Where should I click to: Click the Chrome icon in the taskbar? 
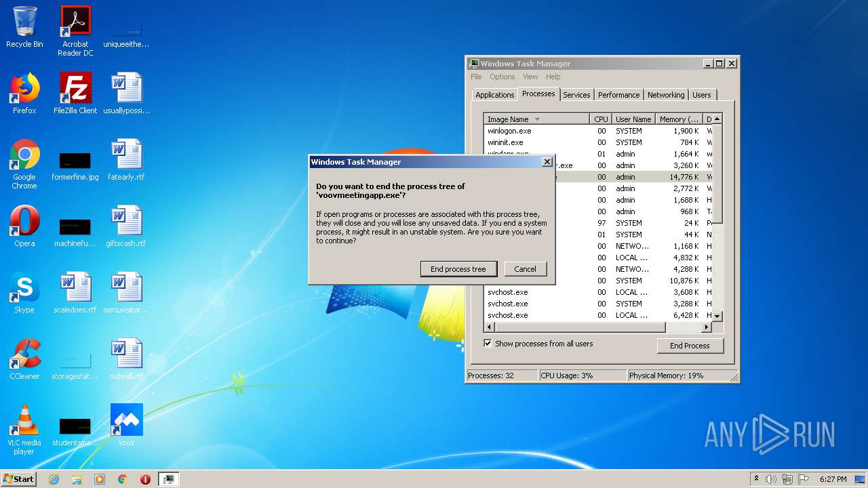123,479
